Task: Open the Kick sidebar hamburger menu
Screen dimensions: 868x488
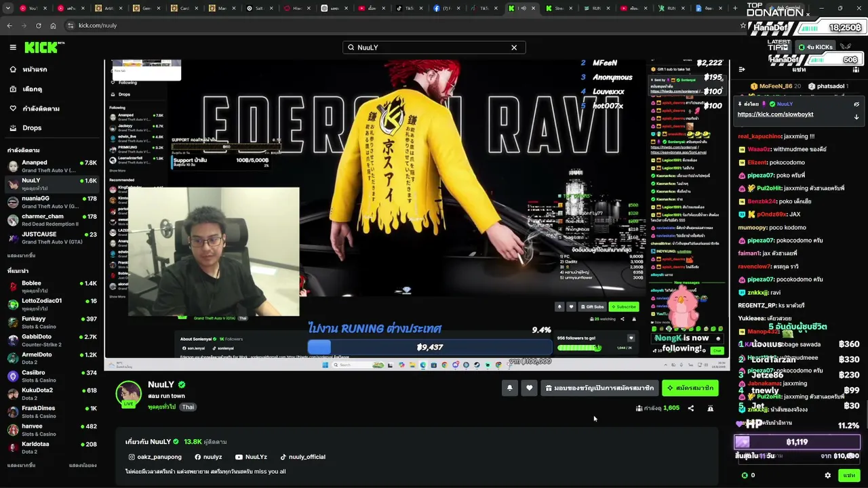Action: 13,47
